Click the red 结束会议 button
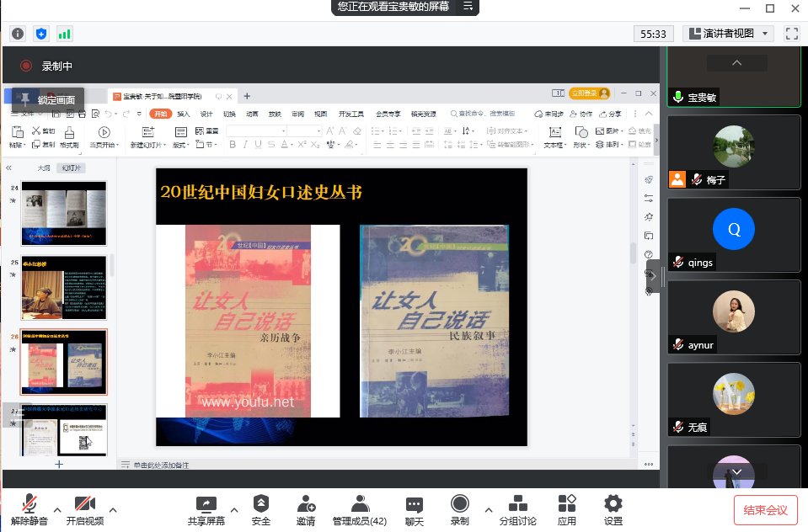The image size is (808, 532). [766, 510]
